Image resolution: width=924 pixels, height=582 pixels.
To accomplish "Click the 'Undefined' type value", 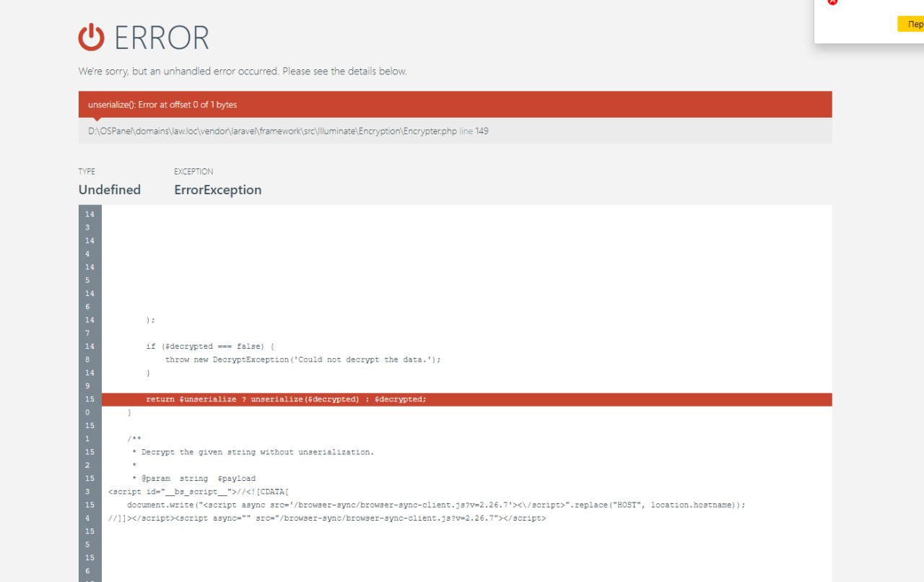I will (x=110, y=190).
